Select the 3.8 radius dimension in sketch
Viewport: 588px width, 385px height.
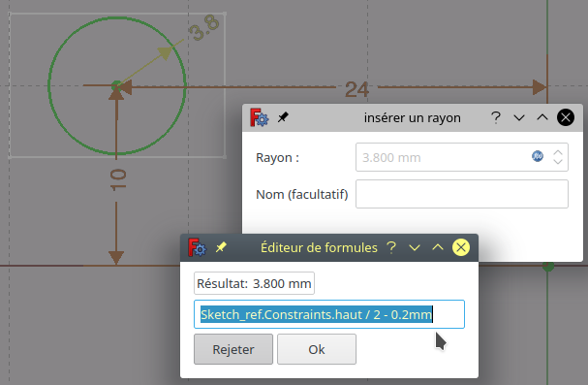pos(204,27)
